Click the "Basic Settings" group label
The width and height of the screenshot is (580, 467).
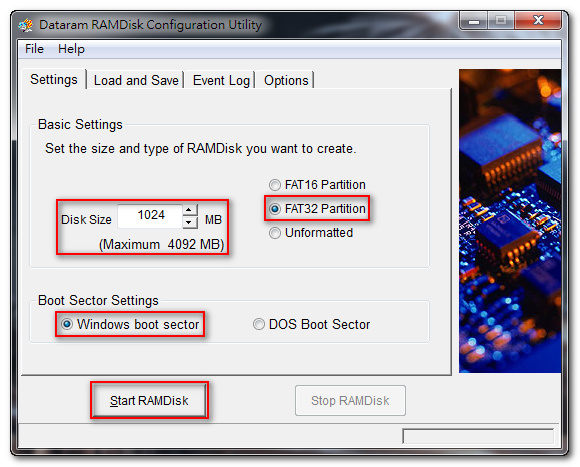(80, 125)
